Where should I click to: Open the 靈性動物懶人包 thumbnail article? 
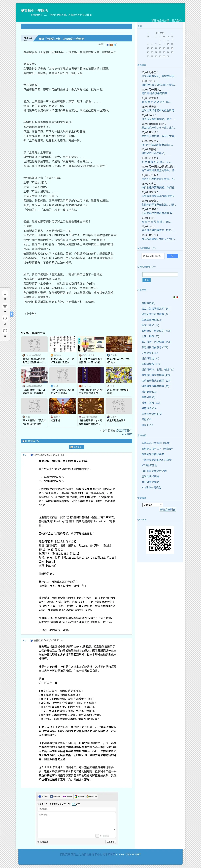91,406
